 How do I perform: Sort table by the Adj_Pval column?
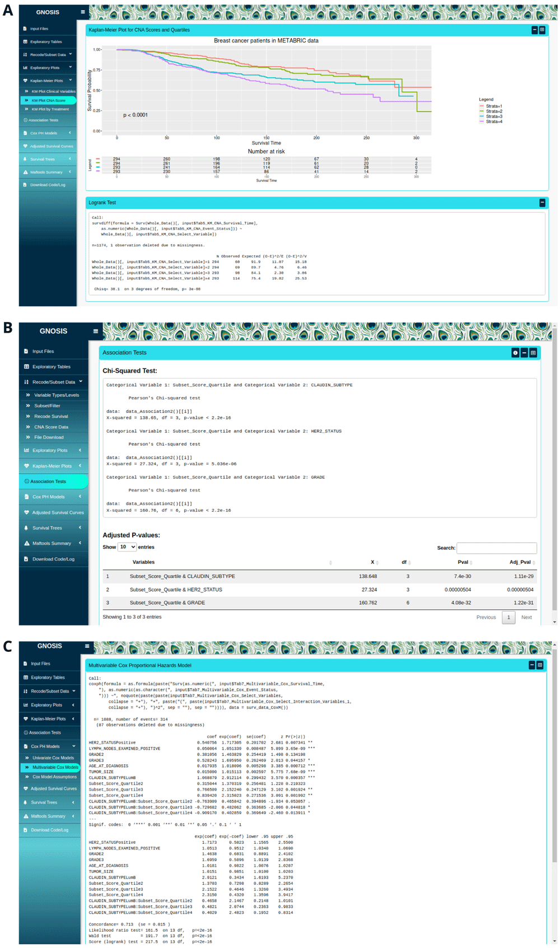coord(534,562)
